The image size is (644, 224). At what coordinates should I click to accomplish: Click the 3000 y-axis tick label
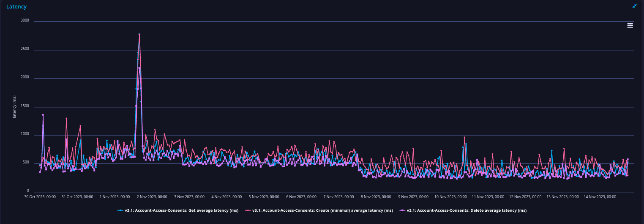(x=25, y=21)
